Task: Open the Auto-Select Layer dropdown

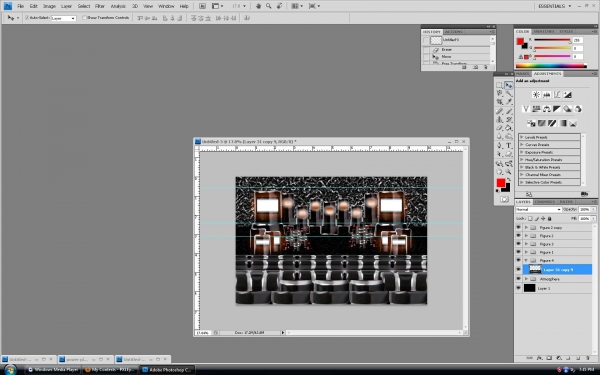Action: [64, 18]
